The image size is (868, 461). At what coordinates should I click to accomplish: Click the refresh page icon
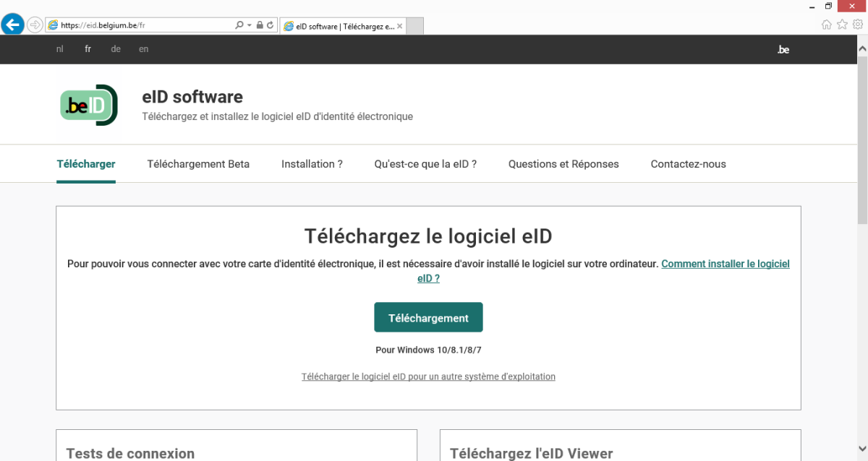[271, 25]
